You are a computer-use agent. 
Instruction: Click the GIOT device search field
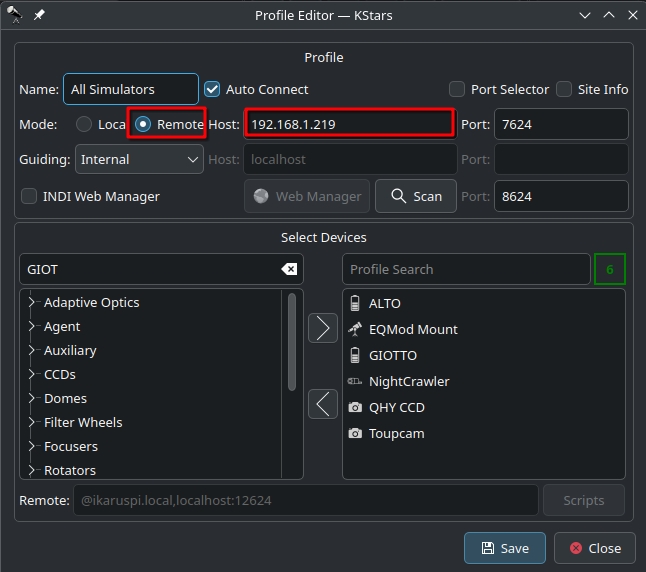[162, 269]
